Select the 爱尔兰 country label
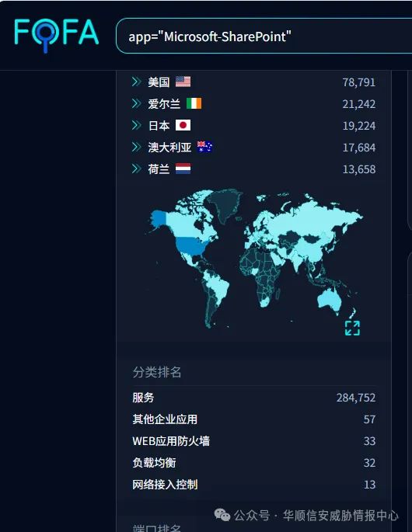Image resolution: width=412 pixels, height=532 pixels. pos(164,104)
